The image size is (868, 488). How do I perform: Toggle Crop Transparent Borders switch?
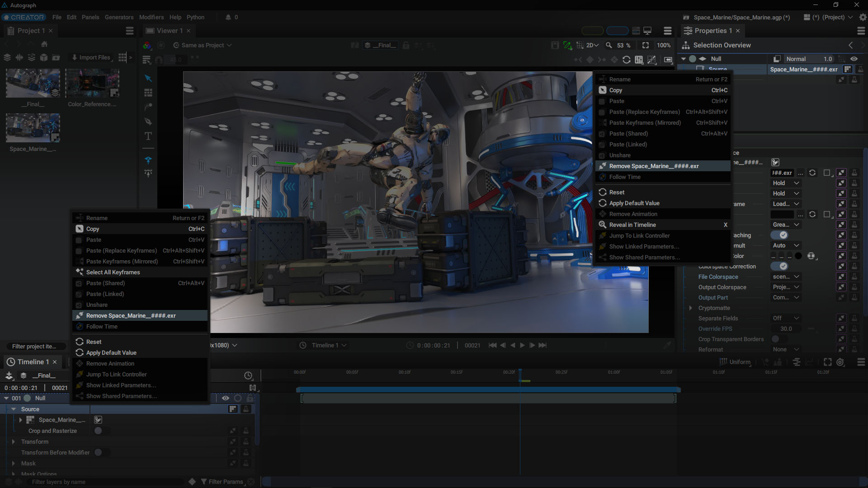(778, 339)
